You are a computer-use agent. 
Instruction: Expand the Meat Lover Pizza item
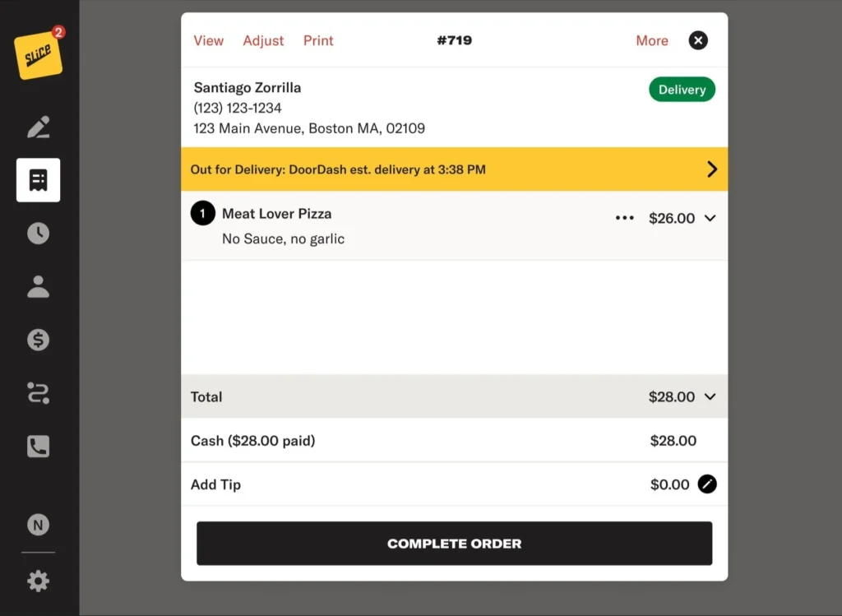[x=710, y=218]
